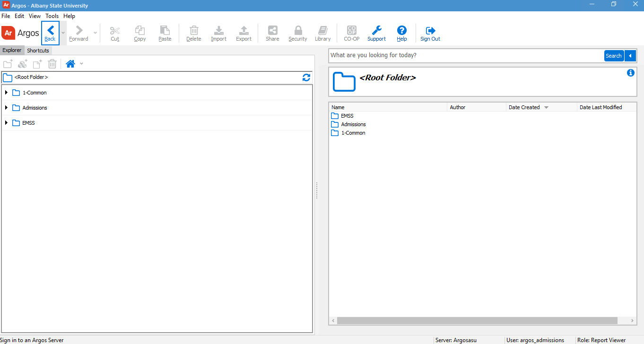Expand the 1-Common folder tree node
This screenshot has height=344, width=644.
6,93
